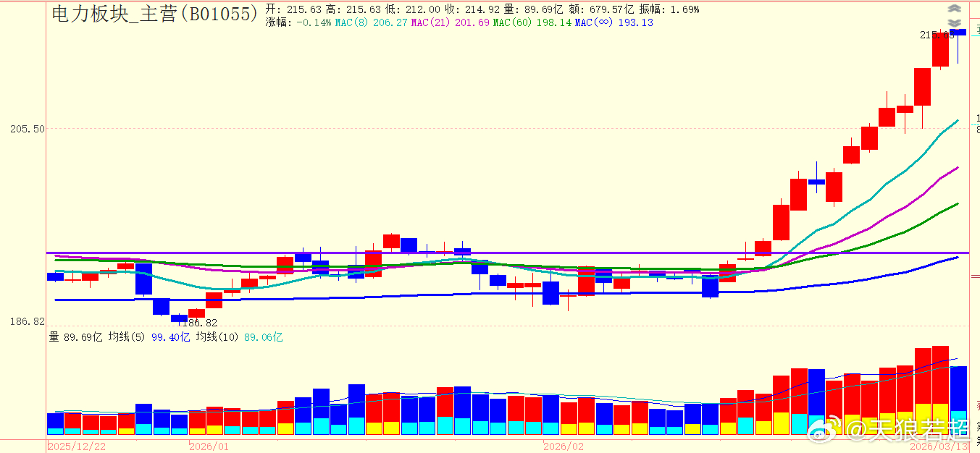Click the 2026/03/13 date axis label
The width and height of the screenshot is (980, 453).
point(938,446)
